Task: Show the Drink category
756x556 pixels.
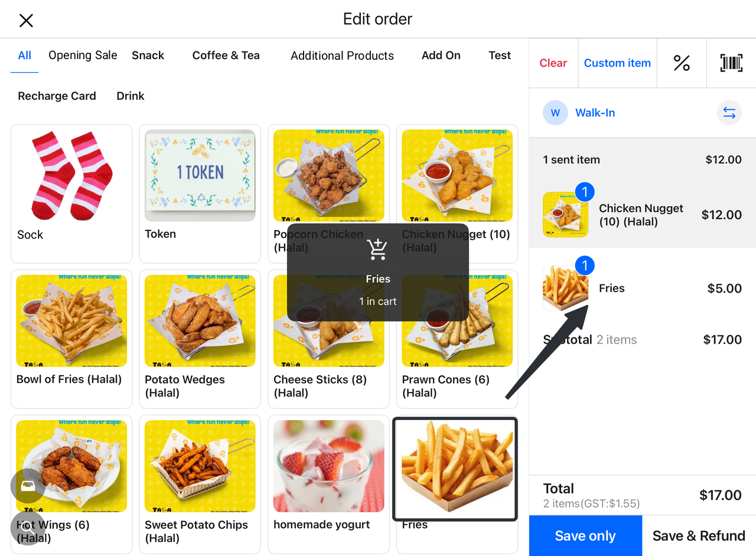Action: tap(131, 96)
